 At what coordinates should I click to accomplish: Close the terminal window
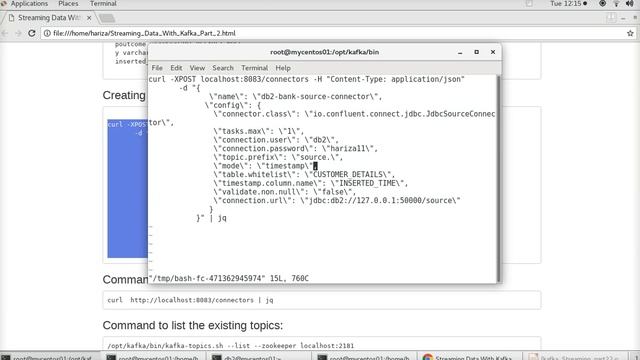pyautogui.click(x=493, y=52)
